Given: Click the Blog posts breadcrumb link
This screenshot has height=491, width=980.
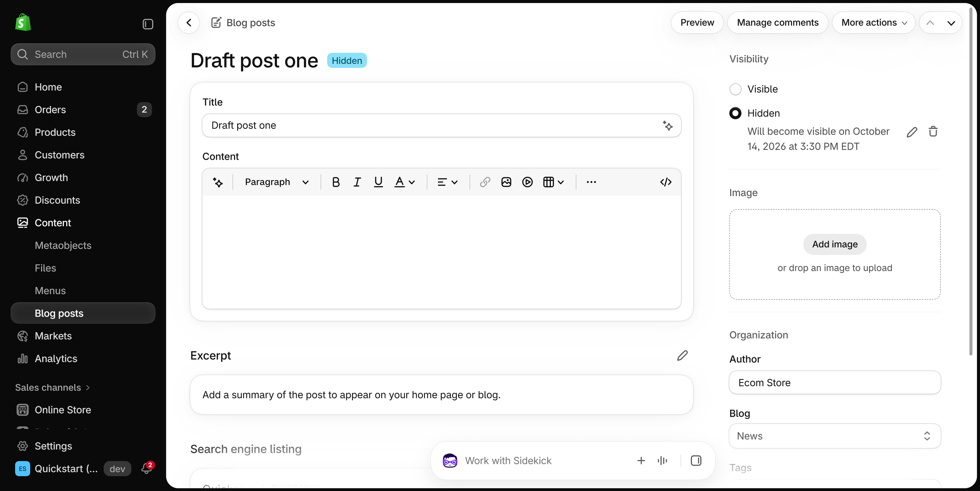Looking at the screenshot, I should coord(250,23).
